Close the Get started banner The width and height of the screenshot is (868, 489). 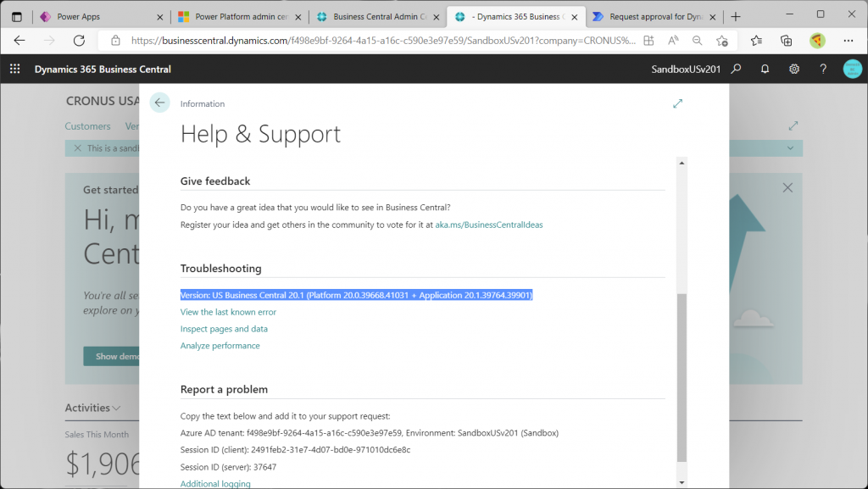787,188
